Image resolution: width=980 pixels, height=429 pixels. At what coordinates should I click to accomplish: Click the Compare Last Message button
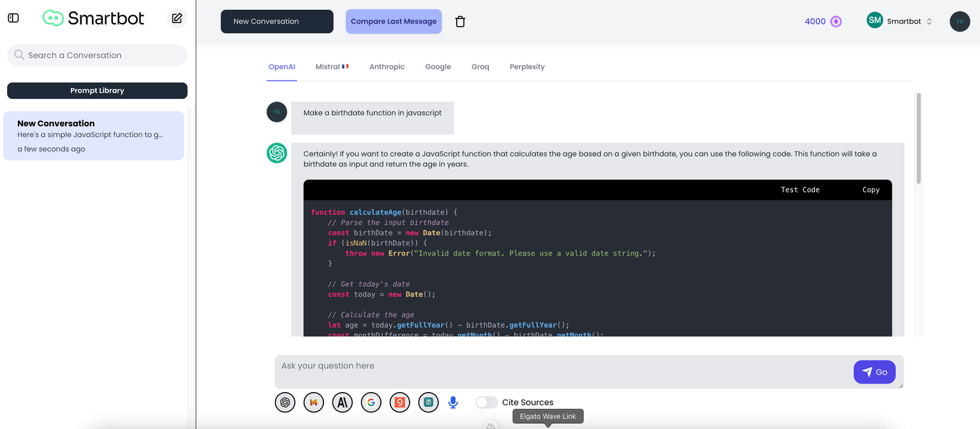(393, 21)
